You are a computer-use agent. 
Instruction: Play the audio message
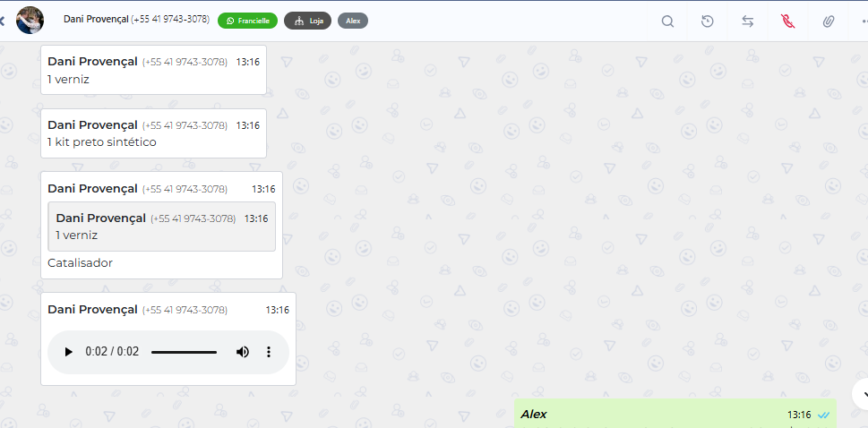click(68, 352)
